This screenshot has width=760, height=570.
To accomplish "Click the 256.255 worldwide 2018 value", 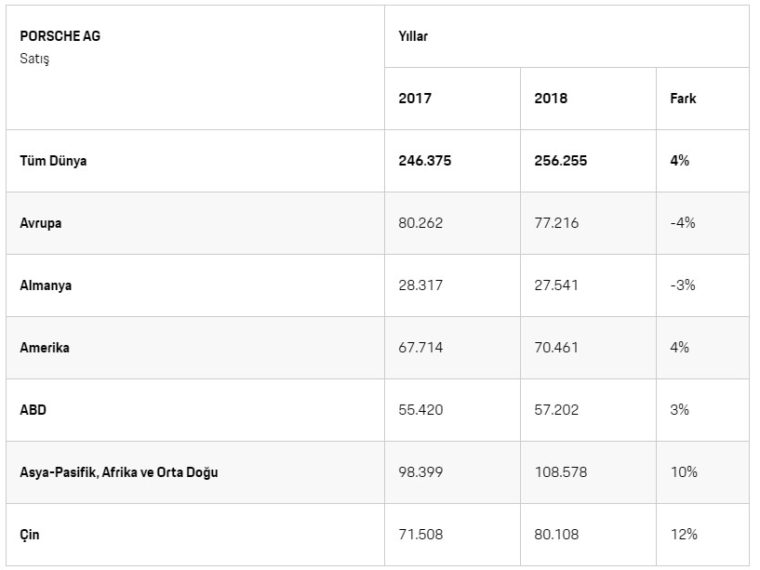I will 561,160.
